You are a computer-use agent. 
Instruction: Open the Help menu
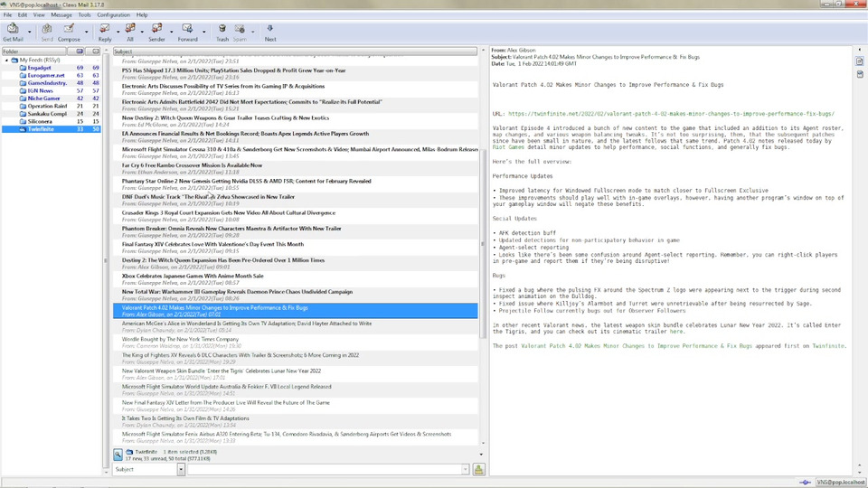(x=142, y=15)
